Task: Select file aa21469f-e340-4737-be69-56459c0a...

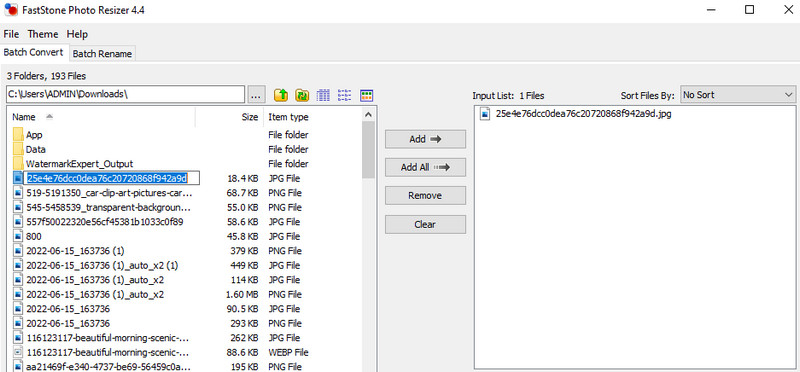Action: pyautogui.click(x=109, y=366)
